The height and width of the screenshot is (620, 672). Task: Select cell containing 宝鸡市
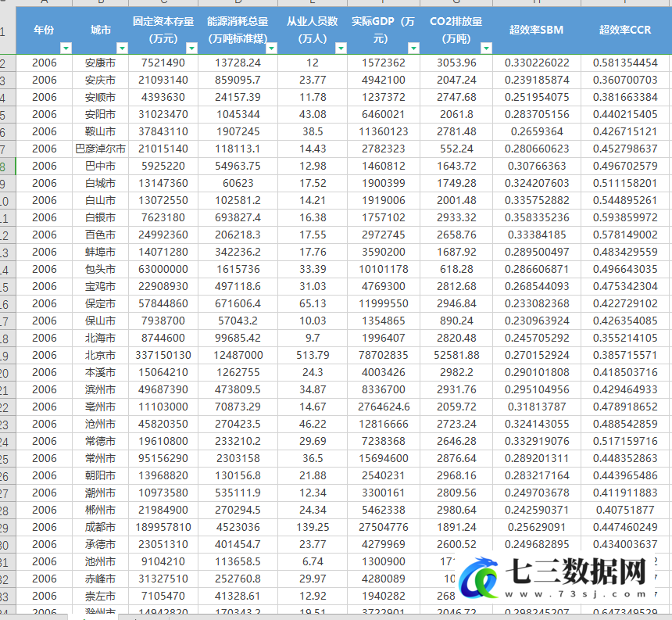point(101,286)
